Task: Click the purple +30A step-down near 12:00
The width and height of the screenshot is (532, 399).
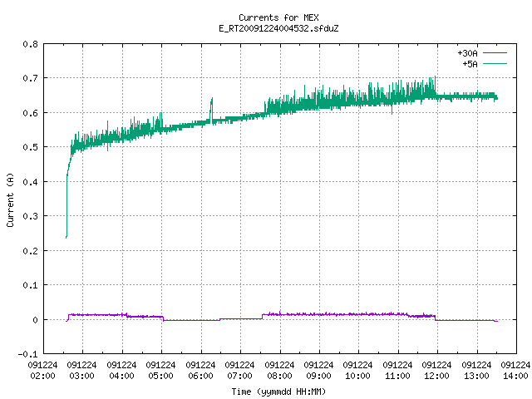Action: [436, 318]
